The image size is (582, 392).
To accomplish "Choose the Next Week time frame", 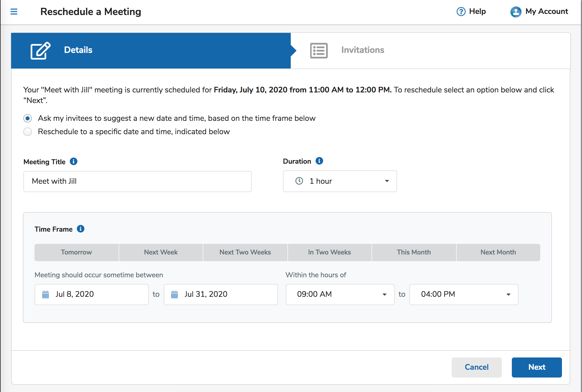I will [x=161, y=252].
